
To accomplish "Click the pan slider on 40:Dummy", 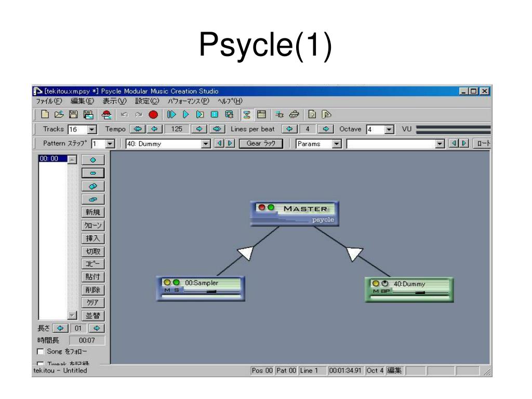I will tap(420, 292).
